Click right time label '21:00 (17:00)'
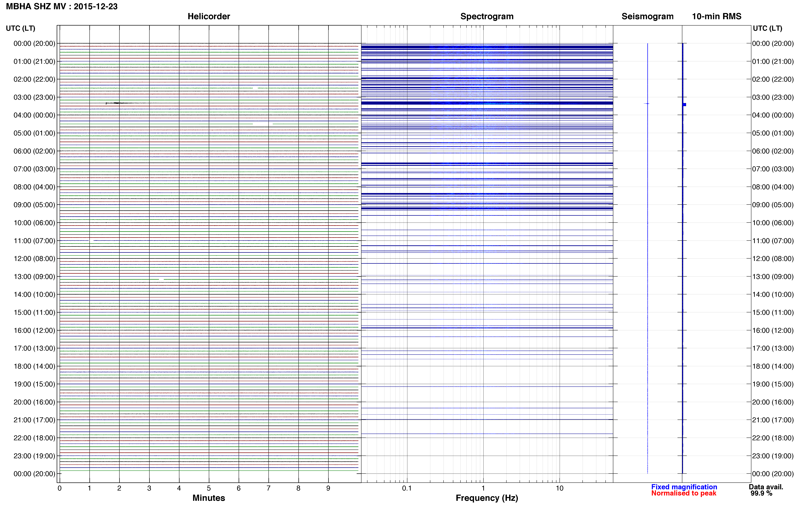The image size is (812, 508). click(773, 420)
